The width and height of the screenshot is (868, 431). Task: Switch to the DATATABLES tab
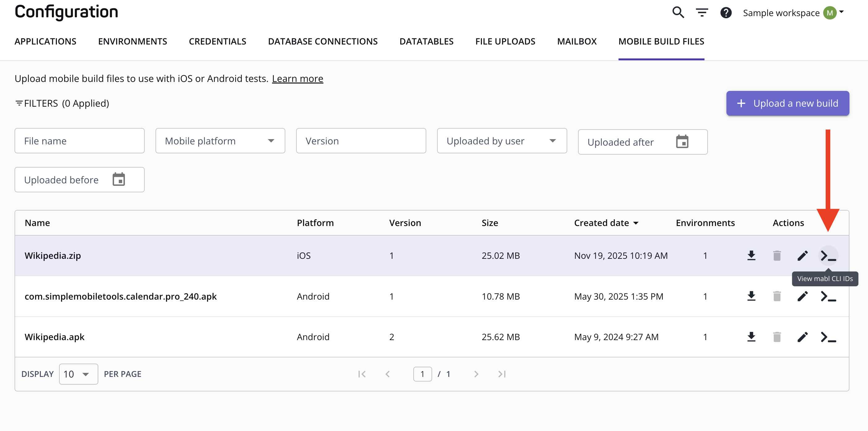426,41
